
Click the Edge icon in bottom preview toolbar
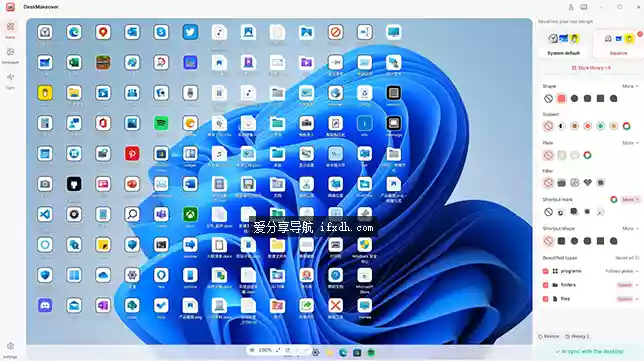[343, 352]
